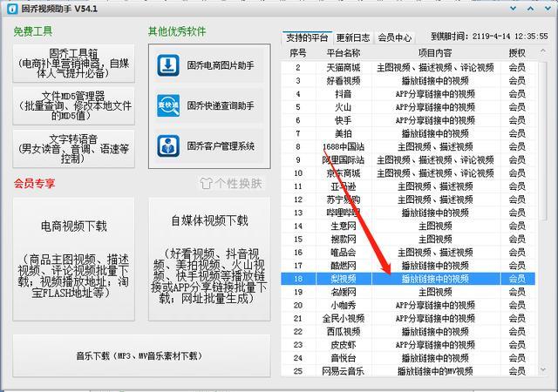
Task: Select the 天猫商城 row
Action: click(408, 68)
